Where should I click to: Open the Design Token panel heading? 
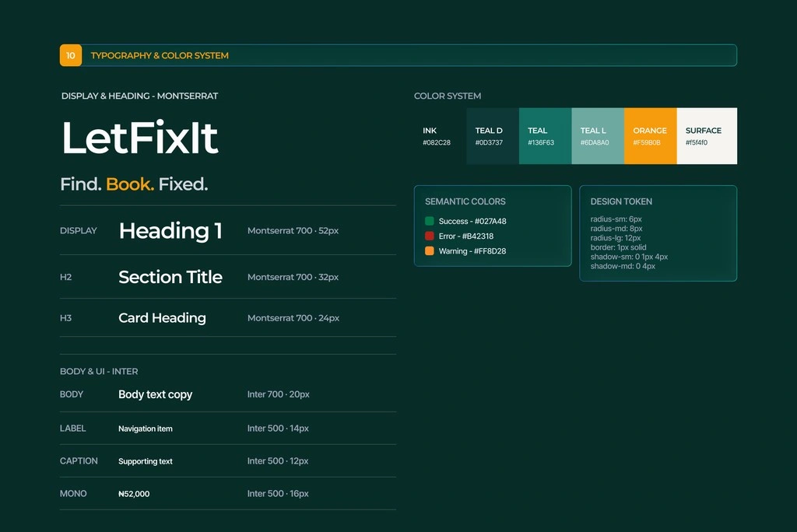pyautogui.click(x=621, y=201)
